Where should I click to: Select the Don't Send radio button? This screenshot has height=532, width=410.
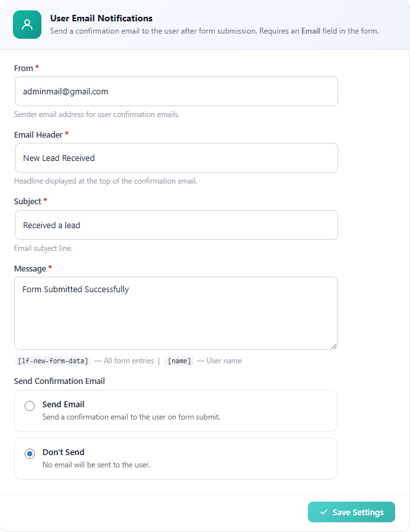[x=28, y=453]
